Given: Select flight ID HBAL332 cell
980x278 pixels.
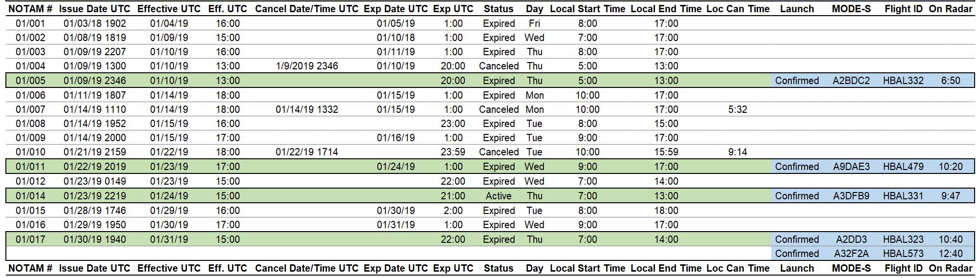Looking at the screenshot, I should (x=903, y=81).
